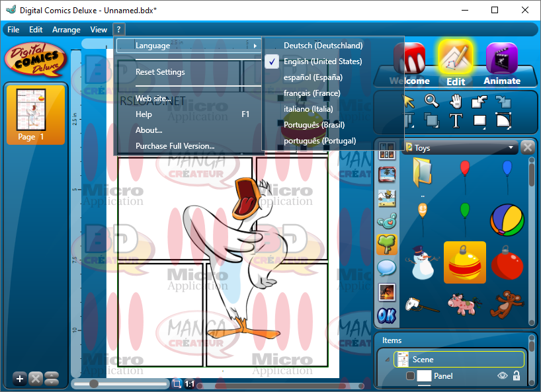Image resolution: width=541 pixels, height=392 pixels.
Task: Open the framed palm picture category
Action: click(x=387, y=175)
